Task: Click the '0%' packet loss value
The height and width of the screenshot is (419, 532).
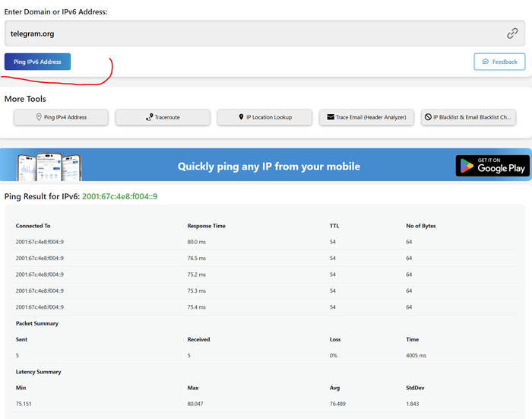Action: coord(334,356)
